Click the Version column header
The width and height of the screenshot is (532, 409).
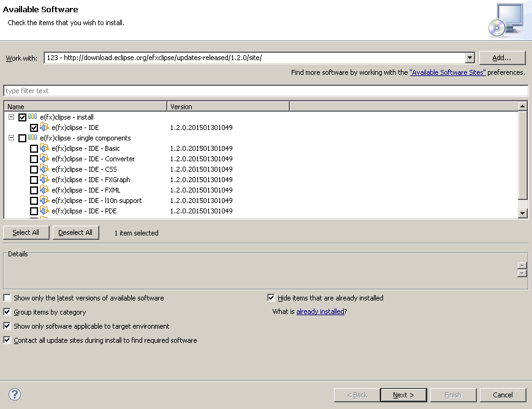coord(229,107)
